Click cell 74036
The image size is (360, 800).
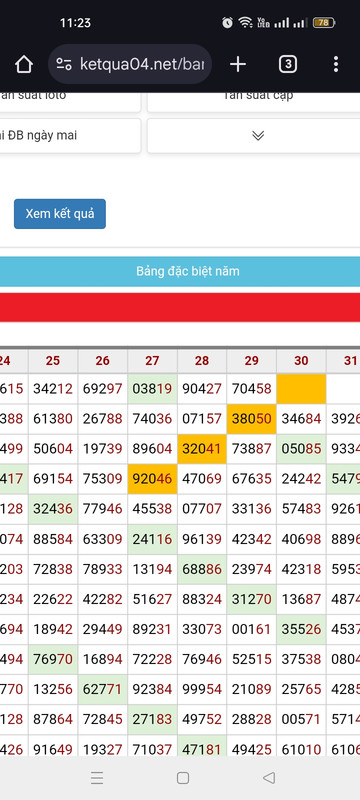[x=152, y=419]
